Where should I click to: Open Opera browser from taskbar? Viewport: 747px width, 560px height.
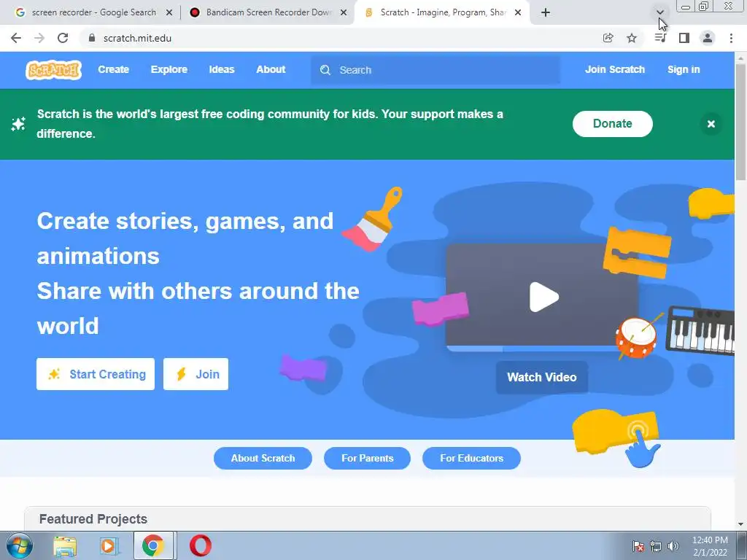tap(201, 546)
